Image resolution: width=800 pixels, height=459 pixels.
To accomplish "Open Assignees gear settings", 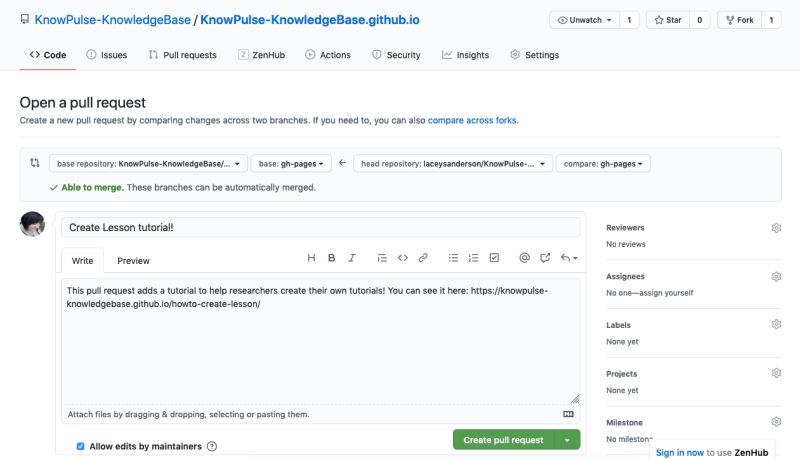I will pos(776,276).
